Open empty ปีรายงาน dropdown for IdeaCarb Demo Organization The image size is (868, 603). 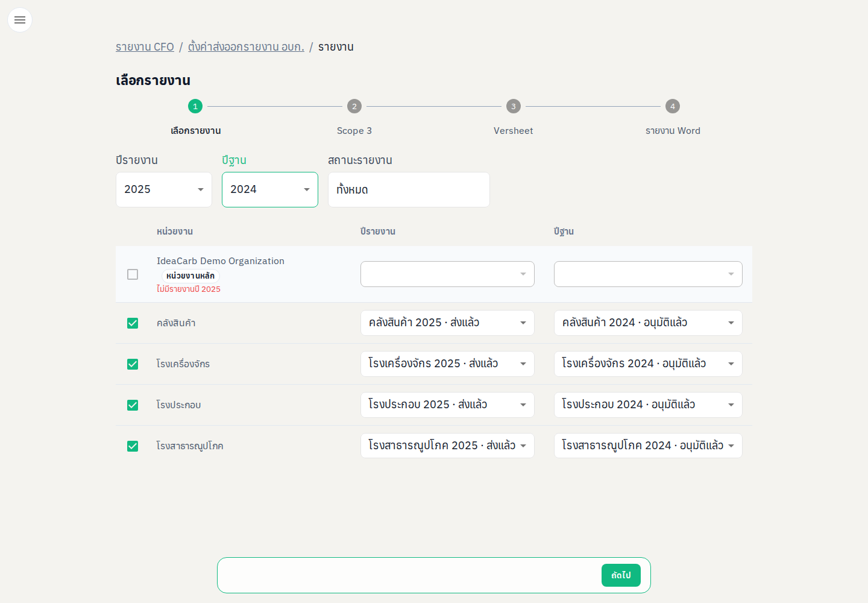(447, 274)
